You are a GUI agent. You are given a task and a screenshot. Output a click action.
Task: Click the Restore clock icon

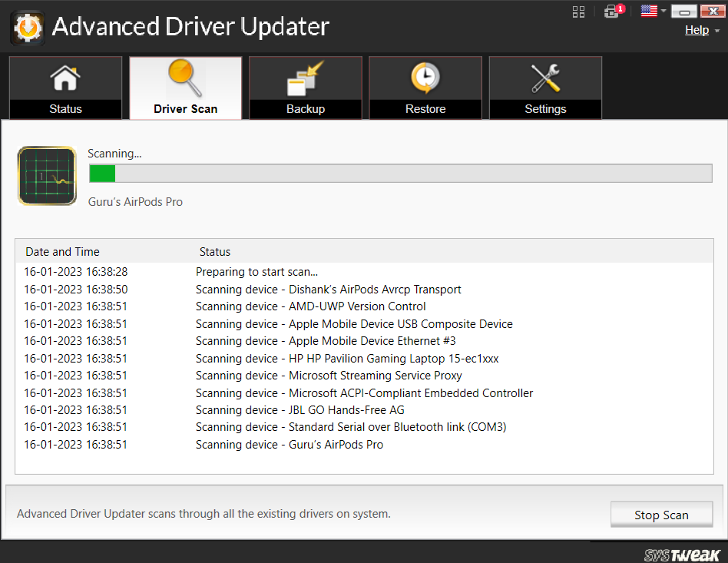(425, 77)
